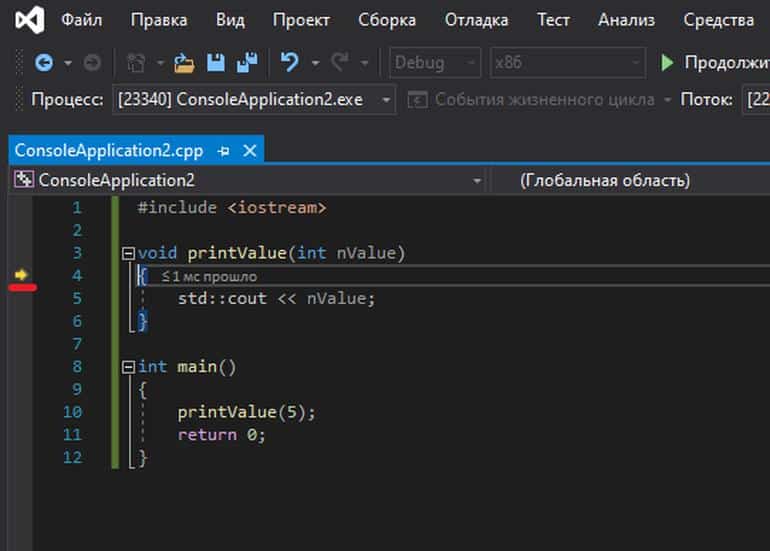Click 'return' on line 11
The image size is (770, 551).
[x=207, y=435]
